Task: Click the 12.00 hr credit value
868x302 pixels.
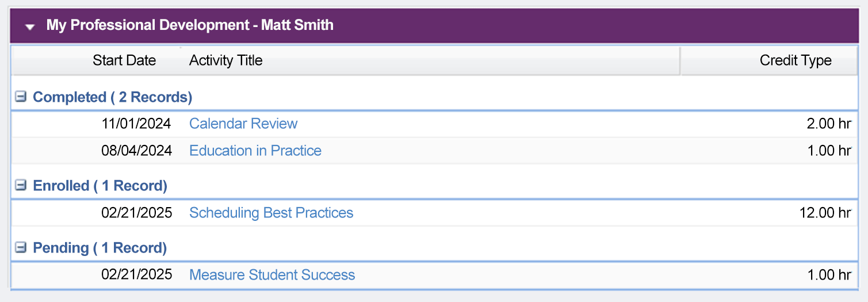Action: (825, 213)
